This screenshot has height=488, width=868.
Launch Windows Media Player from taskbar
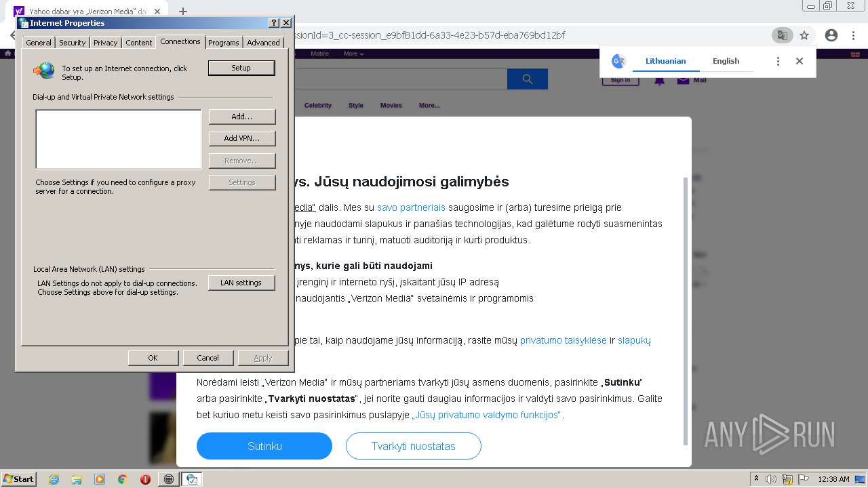(x=100, y=479)
